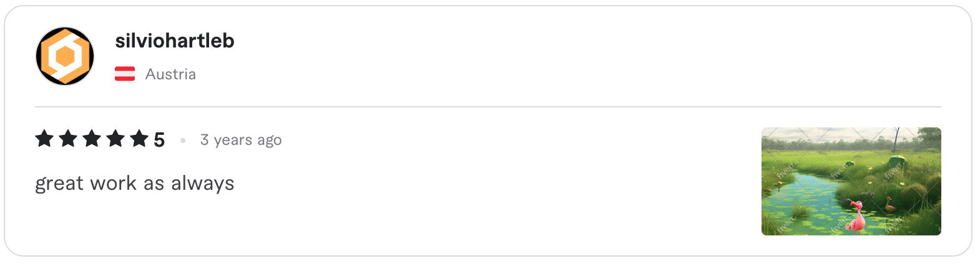Click the rating number 5
980x266 pixels.
(x=159, y=140)
